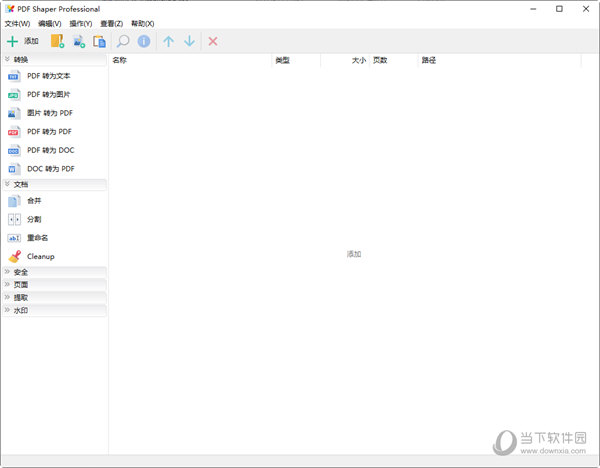Select PDF 转为 PDF label
The image size is (600, 468).
click(x=49, y=132)
